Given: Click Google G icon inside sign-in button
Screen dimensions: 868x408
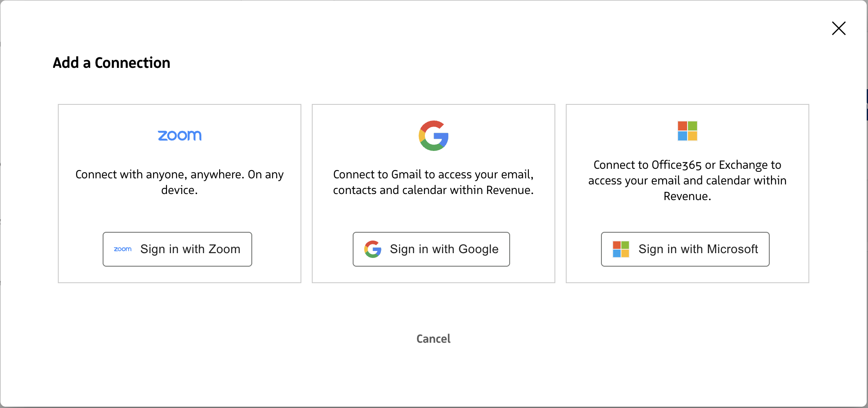Looking at the screenshot, I should (x=373, y=249).
